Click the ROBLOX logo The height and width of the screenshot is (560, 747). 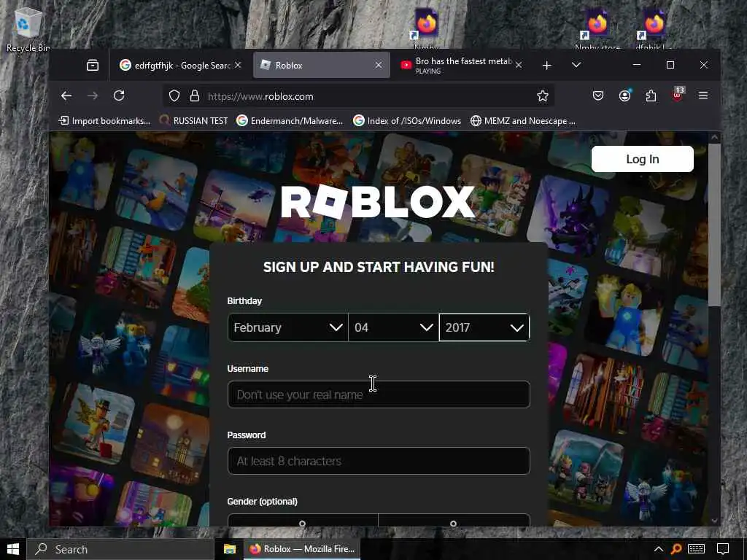377,202
